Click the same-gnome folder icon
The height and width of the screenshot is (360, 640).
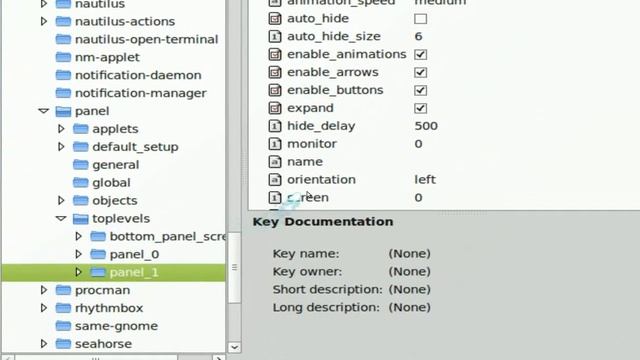click(x=63, y=326)
